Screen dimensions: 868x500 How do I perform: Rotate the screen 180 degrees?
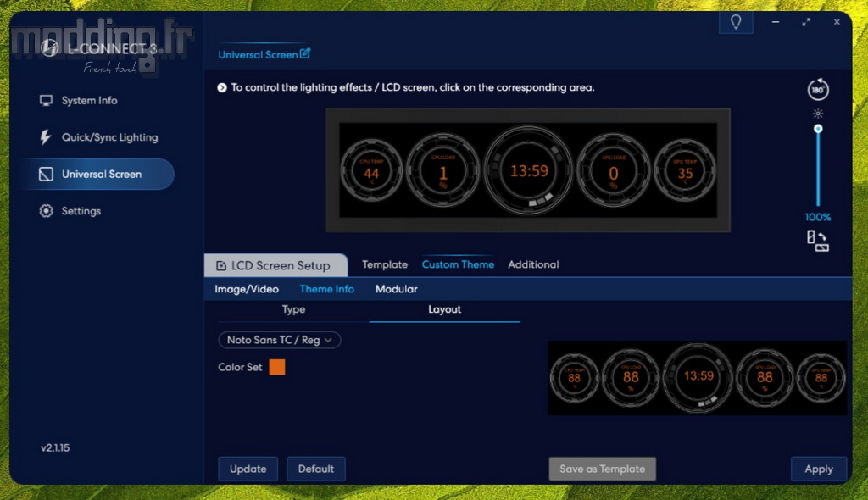(x=818, y=90)
